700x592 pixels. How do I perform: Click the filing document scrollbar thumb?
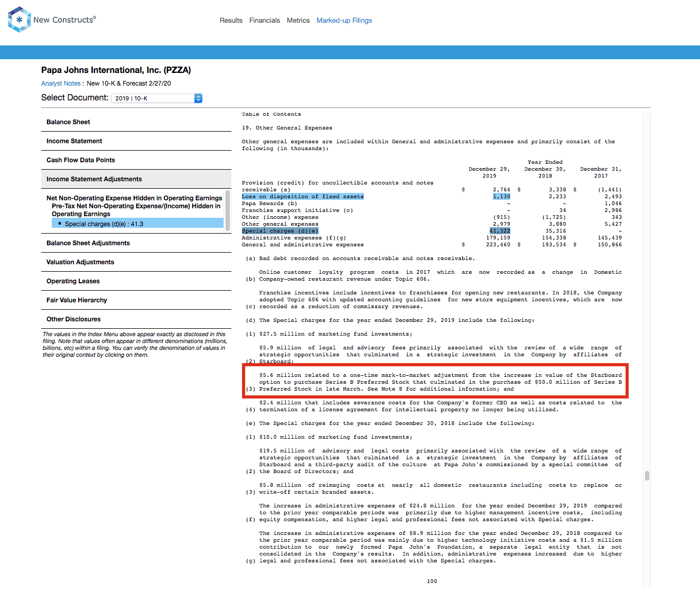(x=647, y=475)
